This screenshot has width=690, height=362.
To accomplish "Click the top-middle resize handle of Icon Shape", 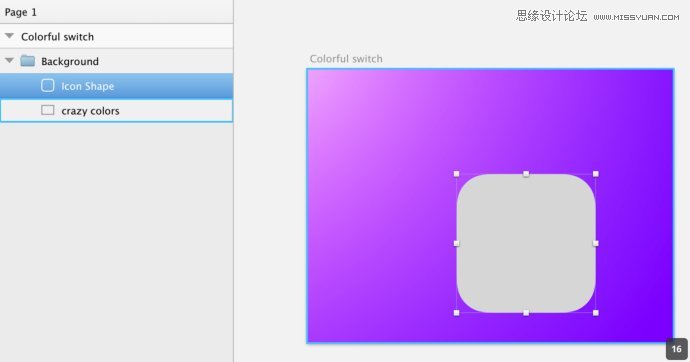I will tap(526, 174).
